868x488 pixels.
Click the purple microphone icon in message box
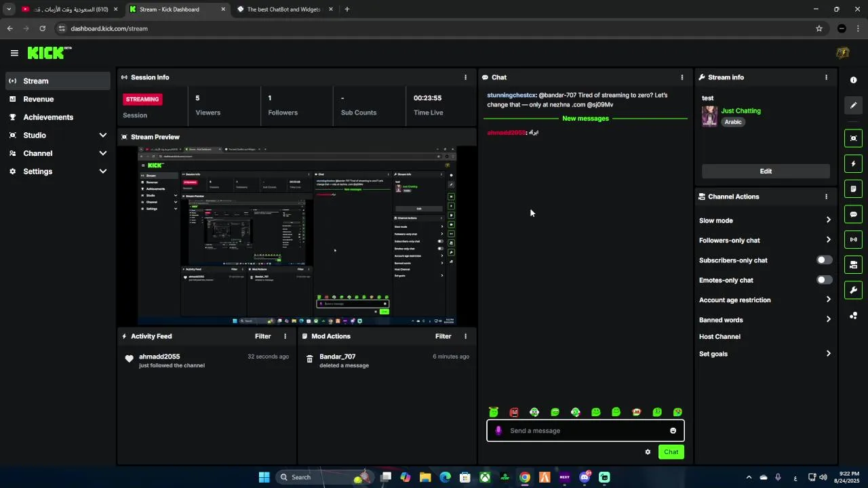click(x=498, y=430)
